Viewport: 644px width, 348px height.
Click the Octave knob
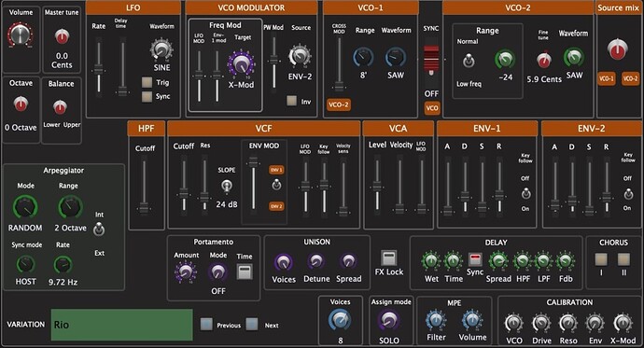point(21,104)
